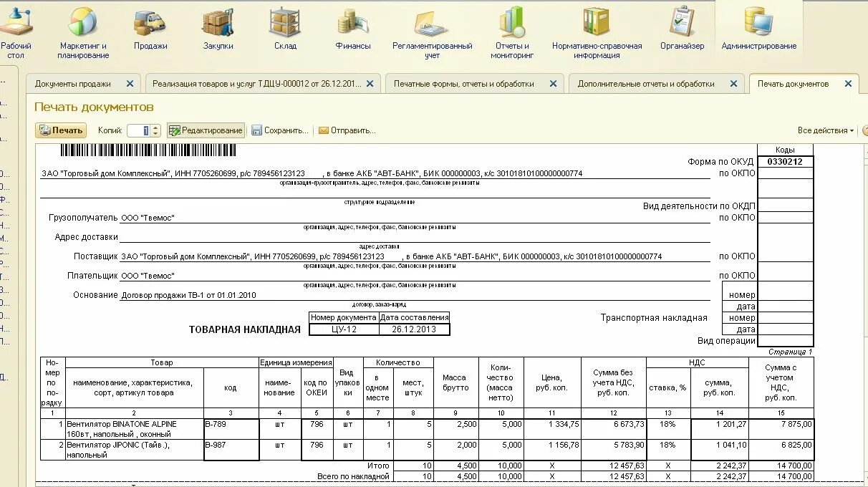
Task: Click Плательщик value ООО "Твемос"
Action: [x=148, y=276]
